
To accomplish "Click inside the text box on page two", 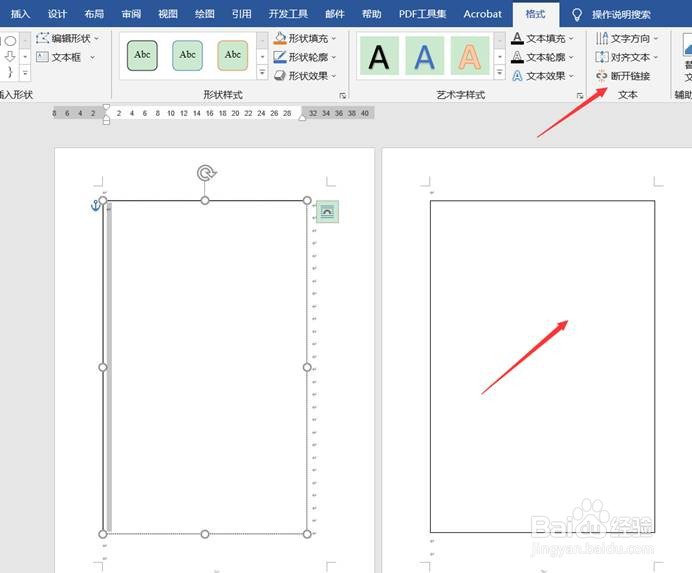I will click(x=542, y=366).
